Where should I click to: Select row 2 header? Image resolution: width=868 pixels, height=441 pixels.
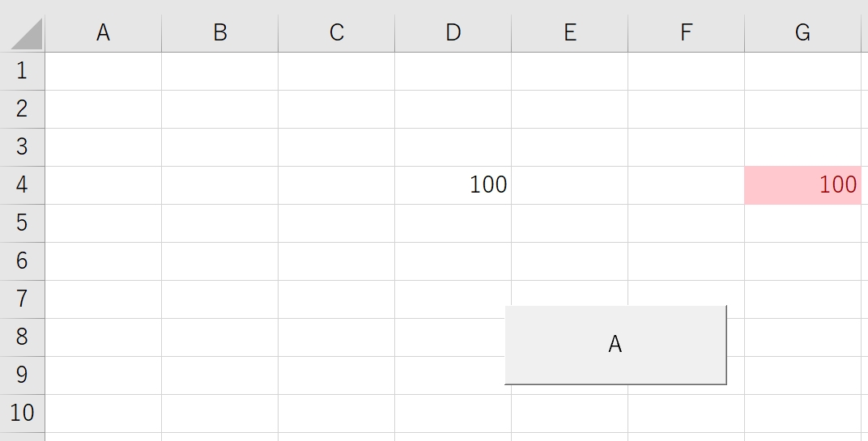click(22, 109)
